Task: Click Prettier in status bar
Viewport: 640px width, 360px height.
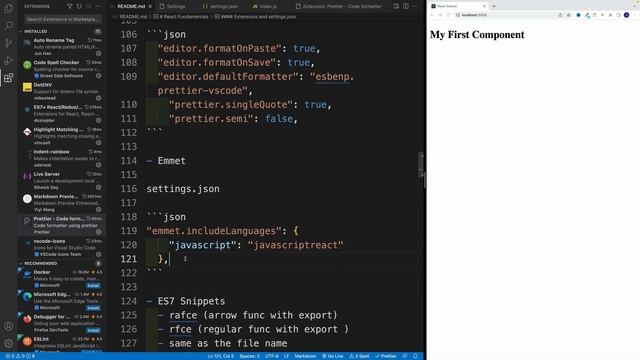Action: [x=386, y=356]
